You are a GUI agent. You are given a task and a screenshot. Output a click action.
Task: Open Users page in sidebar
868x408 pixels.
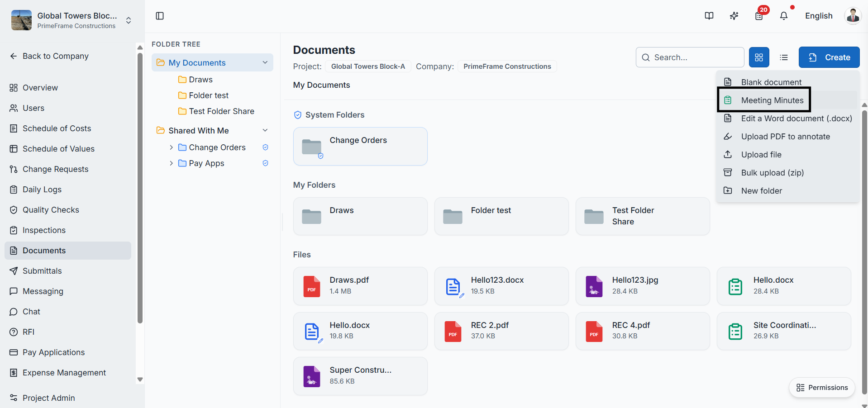coord(68,108)
